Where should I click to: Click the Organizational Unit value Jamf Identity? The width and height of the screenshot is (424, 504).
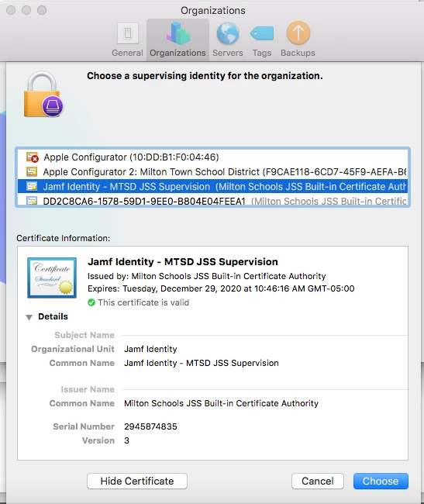150,349
